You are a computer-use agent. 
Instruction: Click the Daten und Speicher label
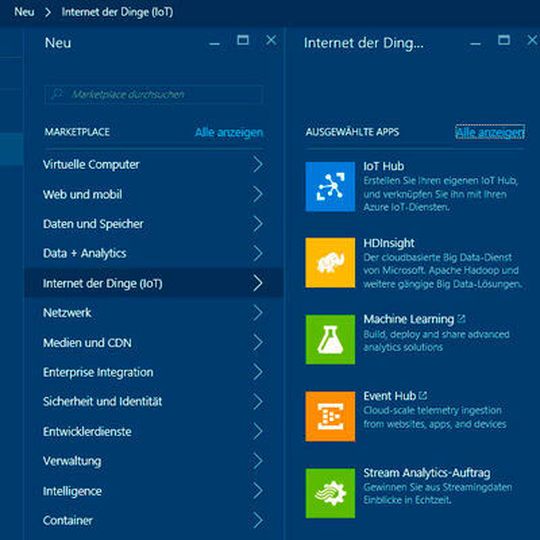[x=93, y=224]
